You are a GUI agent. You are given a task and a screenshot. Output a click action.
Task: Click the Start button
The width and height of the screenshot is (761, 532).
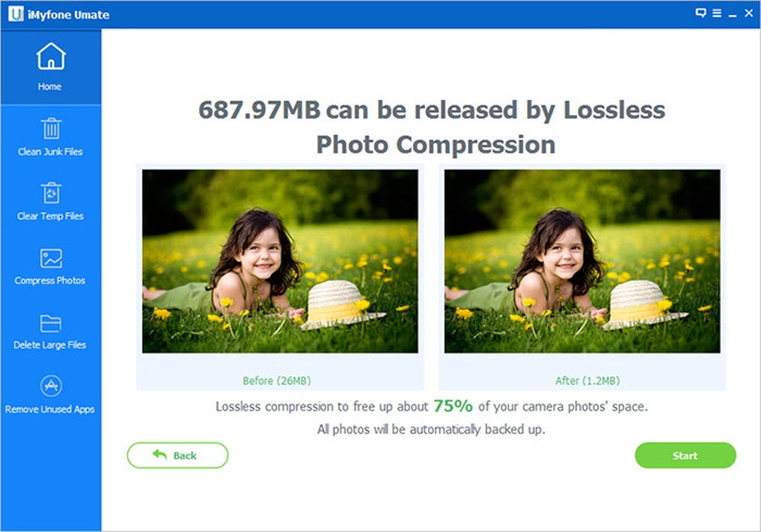tap(686, 455)
